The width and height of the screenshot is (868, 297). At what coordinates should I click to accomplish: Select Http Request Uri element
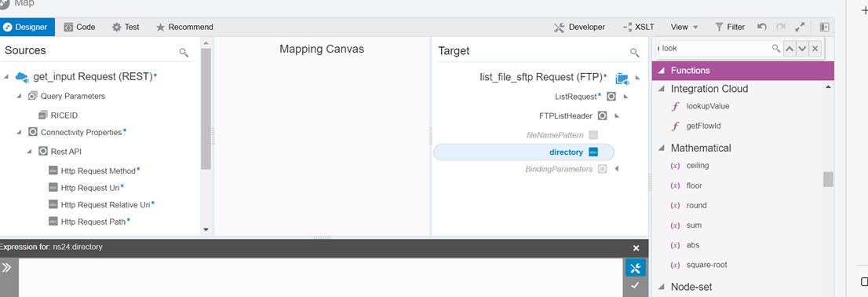(91, 187)
